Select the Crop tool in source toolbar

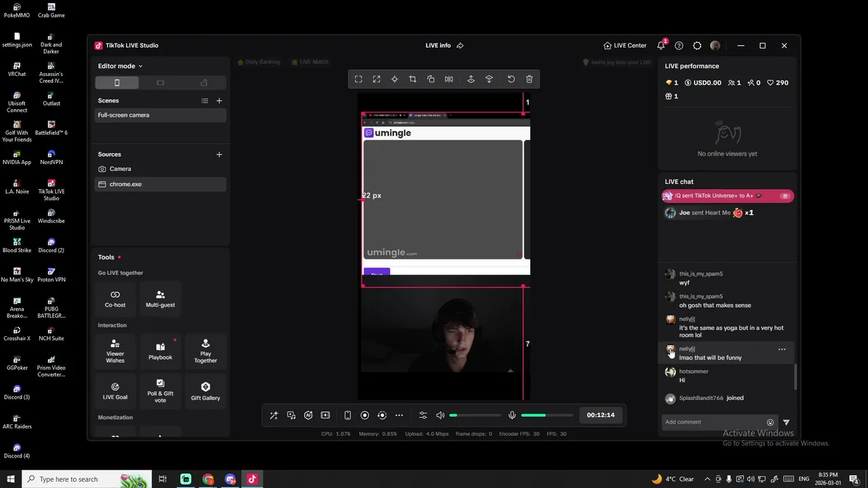[412, 79]
